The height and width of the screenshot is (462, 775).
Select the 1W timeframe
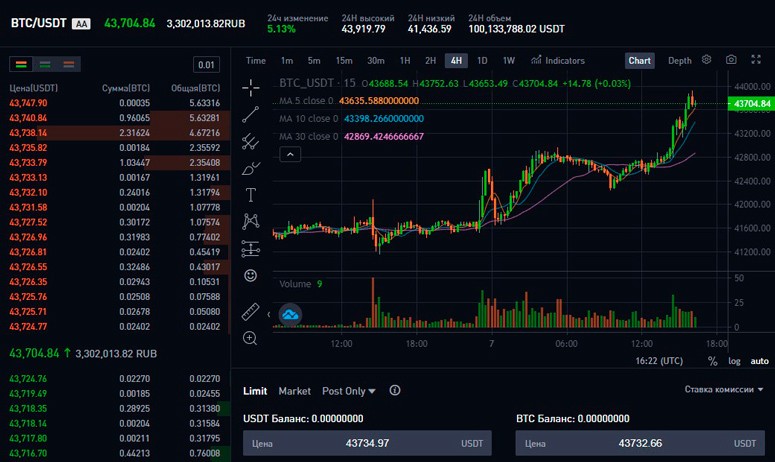click(x=509, y=60)
